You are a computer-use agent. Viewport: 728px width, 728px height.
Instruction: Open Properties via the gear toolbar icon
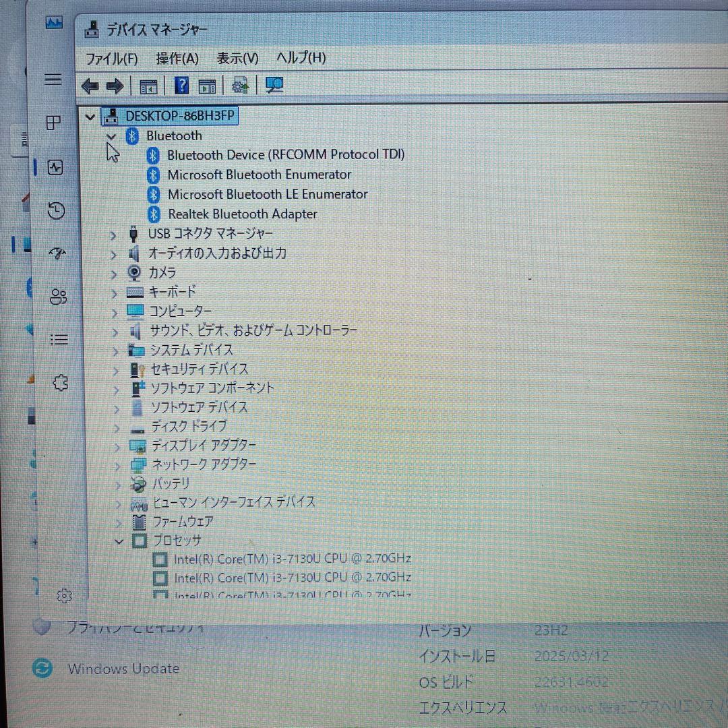tap(240, 85)
